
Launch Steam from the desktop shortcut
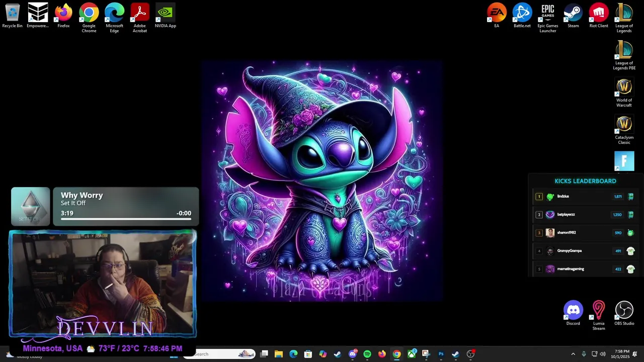click(573, 16)
